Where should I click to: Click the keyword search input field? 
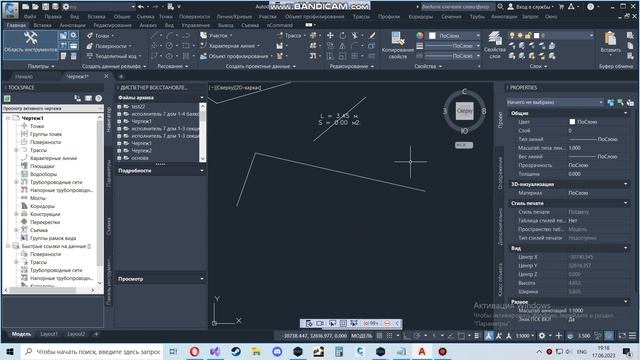(458, 7)
